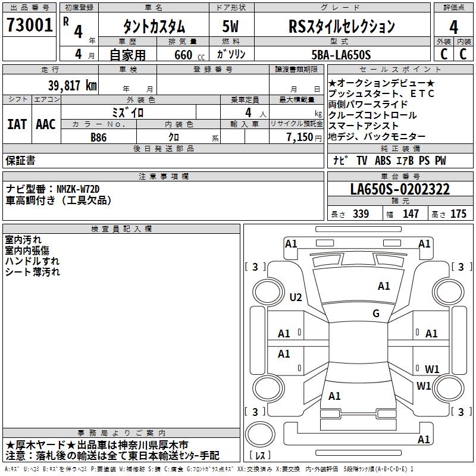Click the air conditioner value AAC
This screenshot has height=476, width=476.
[x=46, y=124]
